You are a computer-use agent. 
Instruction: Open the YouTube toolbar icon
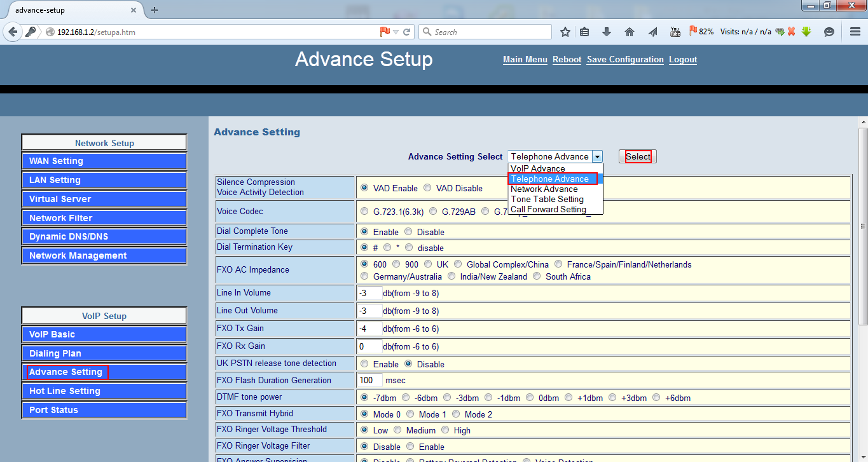click(x=675, y=32)
